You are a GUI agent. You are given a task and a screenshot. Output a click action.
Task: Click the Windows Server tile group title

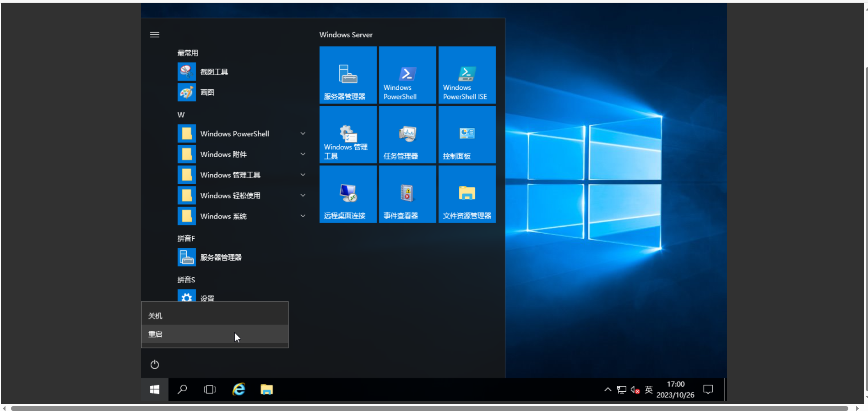(346, 35)
